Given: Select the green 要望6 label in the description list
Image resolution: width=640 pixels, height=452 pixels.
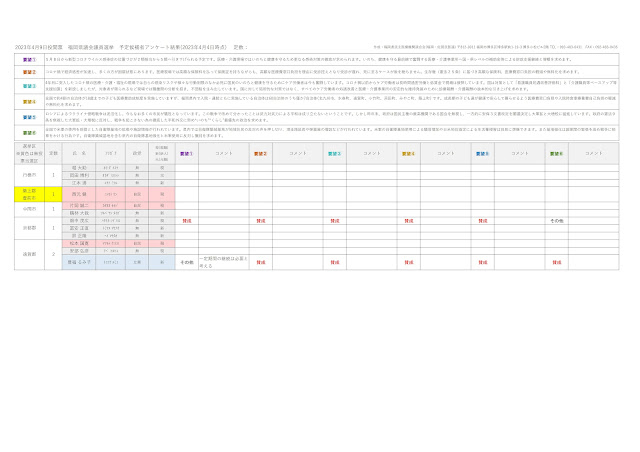Looking at the screenshot, I should click(29, 133).
